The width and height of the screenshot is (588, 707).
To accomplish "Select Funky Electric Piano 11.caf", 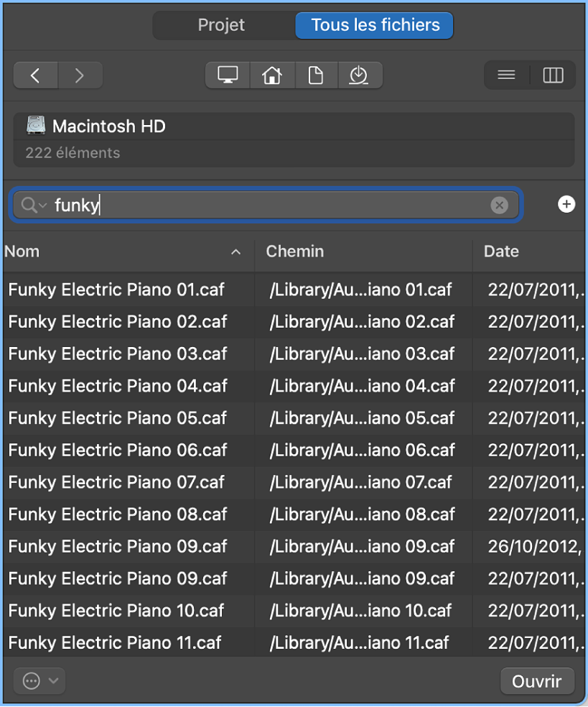I will pyautogui.click(x=115, y=642).
